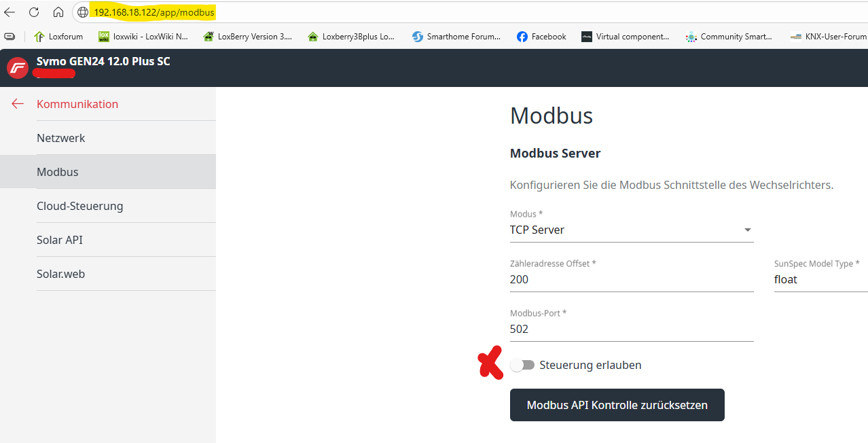This screenshot has width=868, height=443.
Task: View site information globe icon
Action: (83, 12)
